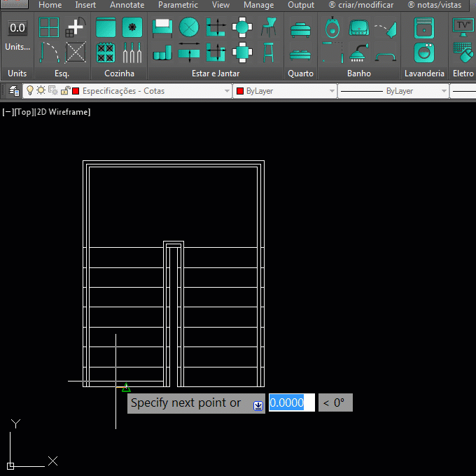Switch to the Annotate ribbon tab
This screenshot has width=476, height=476.
point(127,5)
